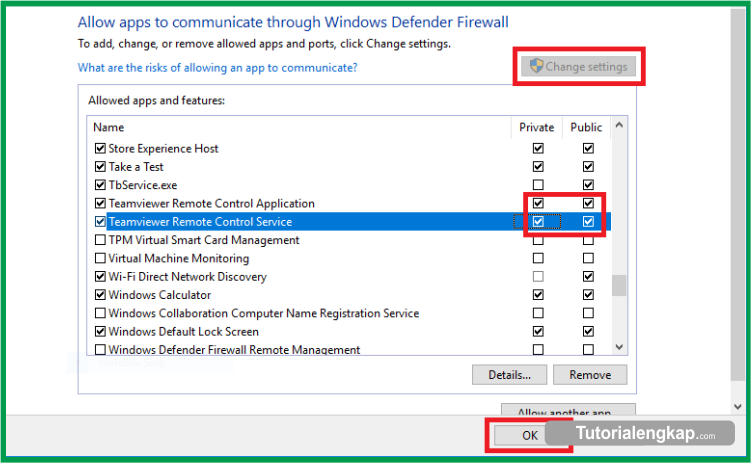Toggle Windows Calculator enabled checkbox
Viewport: 751px width, 463px height.
pos(100,295)
